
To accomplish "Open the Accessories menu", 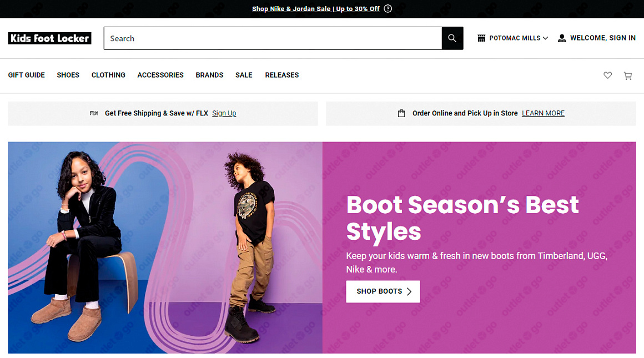I will click(x=160, y=75).
